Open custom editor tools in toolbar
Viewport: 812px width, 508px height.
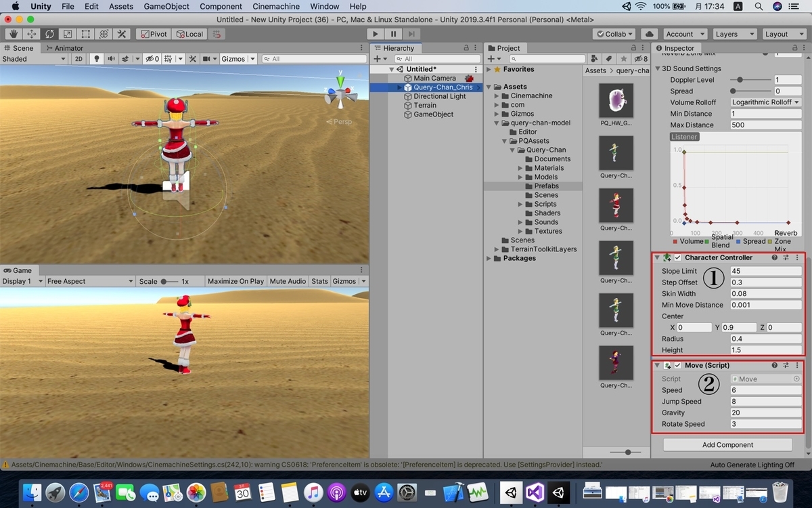[122, 34]
